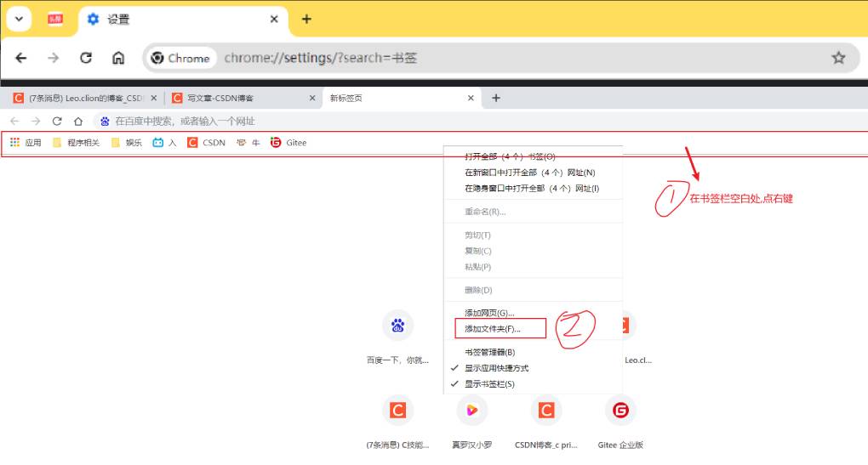Click the inner browser forward arrow
868x465 pixels.
tap(36, 121)
